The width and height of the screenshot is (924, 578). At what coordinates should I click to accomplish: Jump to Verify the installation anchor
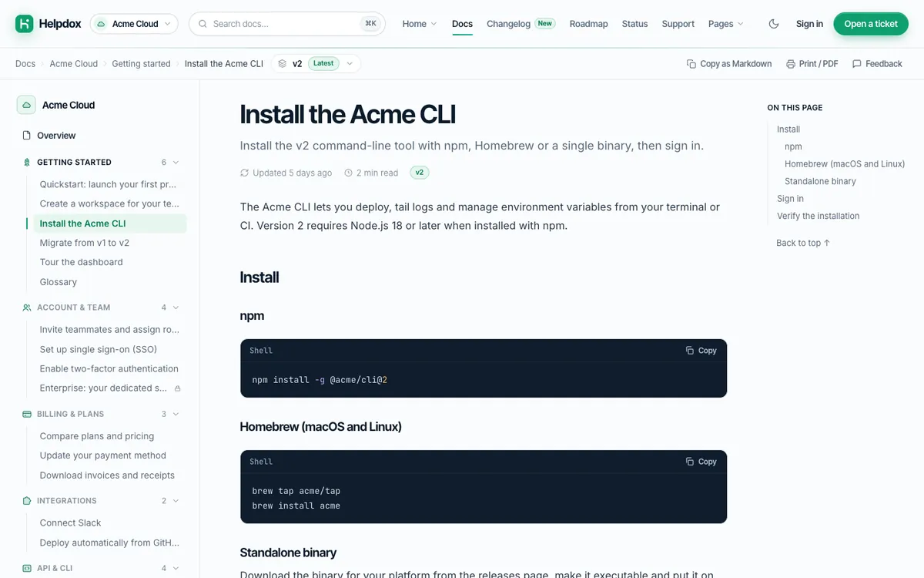pos(818,216)
